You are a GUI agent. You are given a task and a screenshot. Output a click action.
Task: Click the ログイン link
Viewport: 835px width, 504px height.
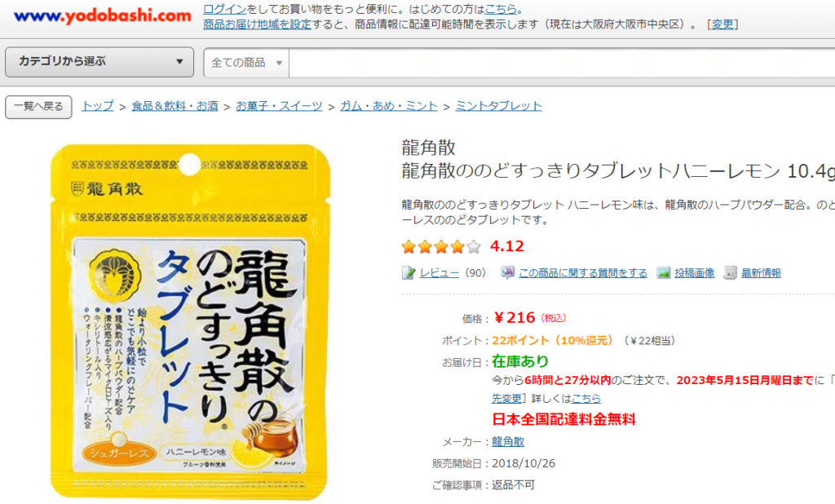tap(225, 9)
